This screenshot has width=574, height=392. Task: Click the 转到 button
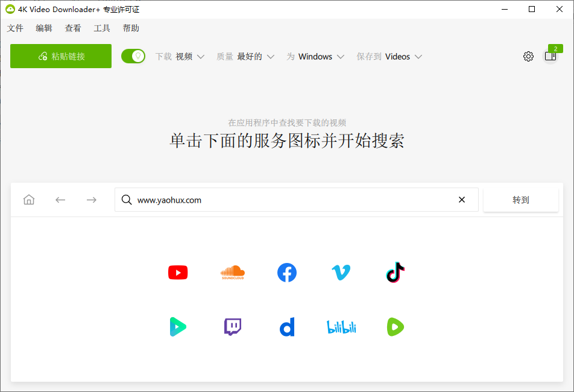coord(520,199)
